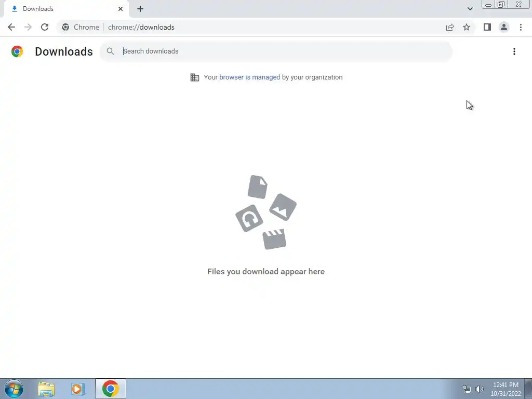
Task: Open a new tab
Action: click(140, 9)
